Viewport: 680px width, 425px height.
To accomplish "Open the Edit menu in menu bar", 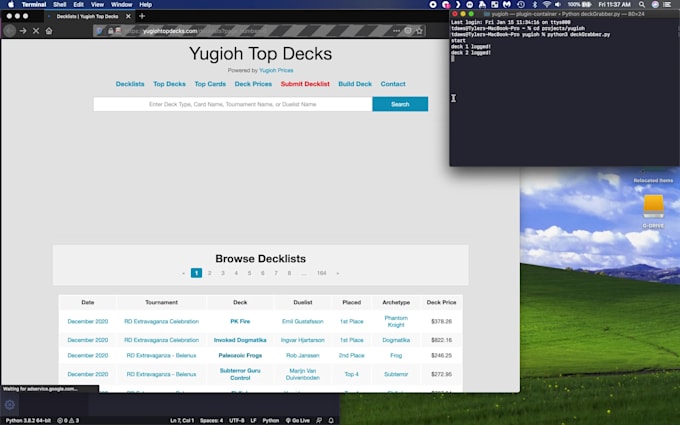I will pyautogui.click(x=78, y=4).
